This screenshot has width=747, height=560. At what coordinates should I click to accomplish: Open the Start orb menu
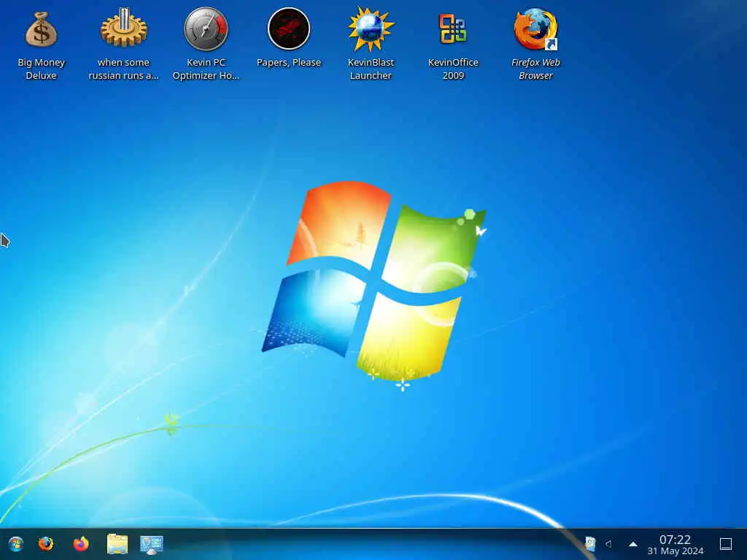point(16,544)
